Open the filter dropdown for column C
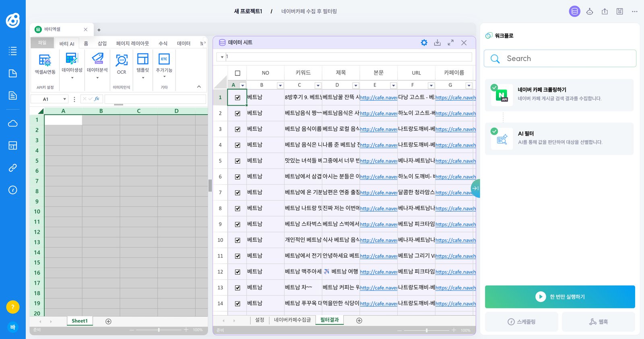This screenshot has height=339, width=644. 318,85
